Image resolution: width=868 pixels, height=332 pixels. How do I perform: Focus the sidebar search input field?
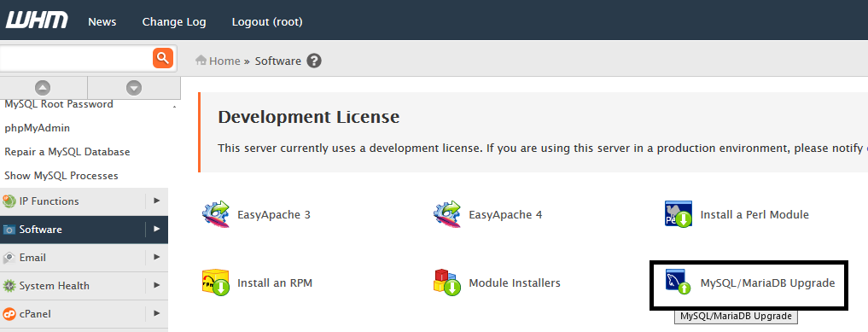(76, 57)
